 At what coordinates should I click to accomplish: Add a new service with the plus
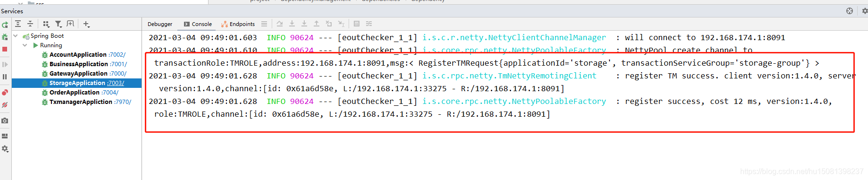[x=86, y=24]
